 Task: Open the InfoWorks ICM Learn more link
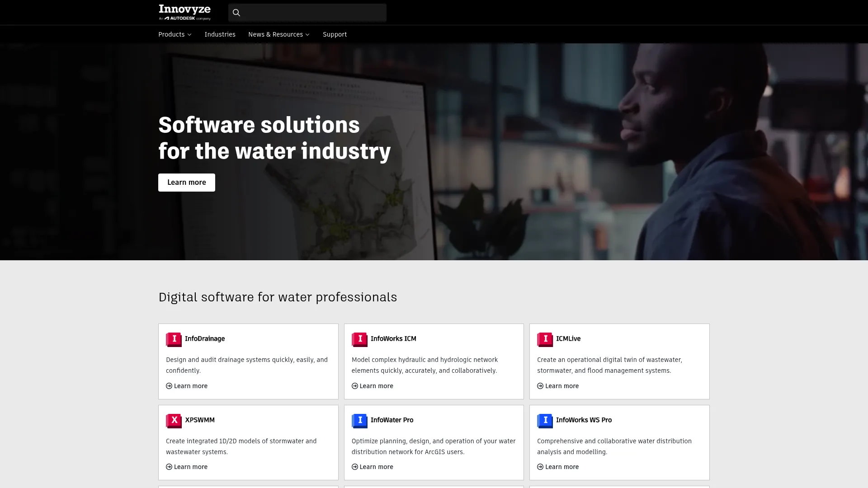373,386
